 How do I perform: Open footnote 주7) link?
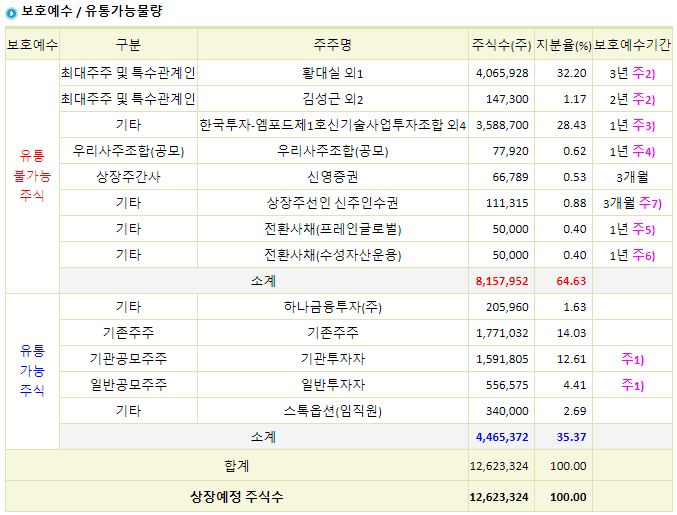[x=650, y=203]
